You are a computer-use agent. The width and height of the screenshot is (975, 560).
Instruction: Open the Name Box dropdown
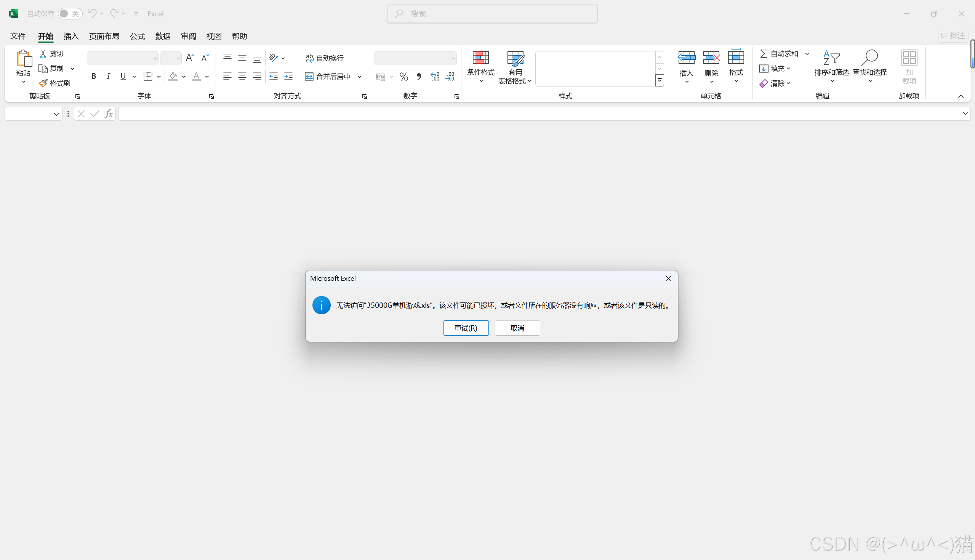[56, 114]
